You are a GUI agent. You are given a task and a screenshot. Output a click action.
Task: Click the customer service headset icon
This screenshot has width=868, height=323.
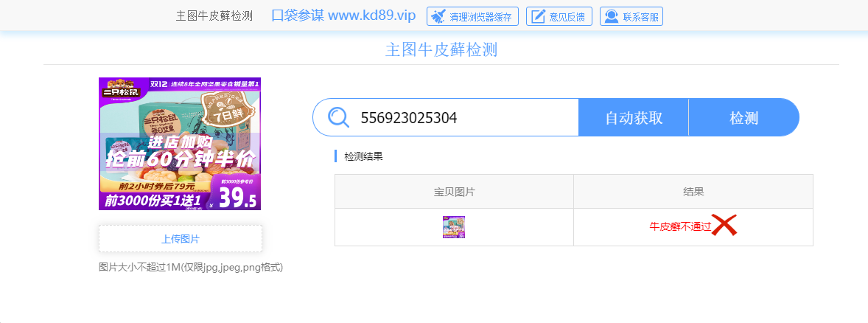[x=611, y=17]
